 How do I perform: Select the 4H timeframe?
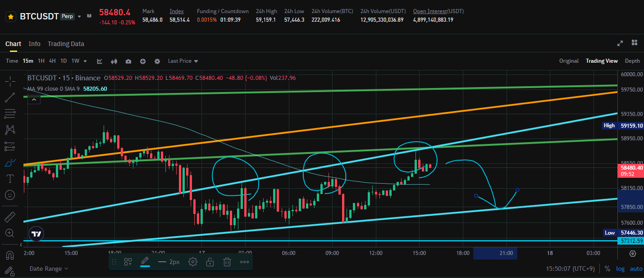coord(52,61)
